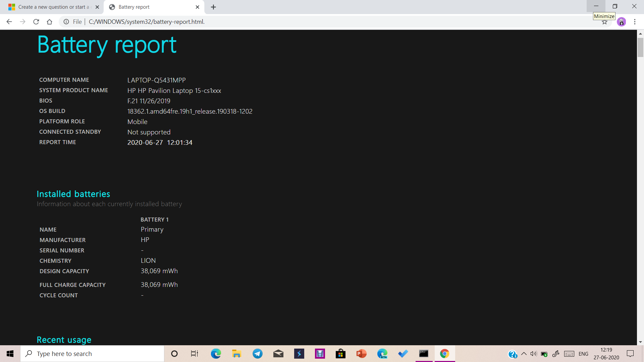Click the OS build value text
This screenshot has width=644, height=362.
(190, 111)
